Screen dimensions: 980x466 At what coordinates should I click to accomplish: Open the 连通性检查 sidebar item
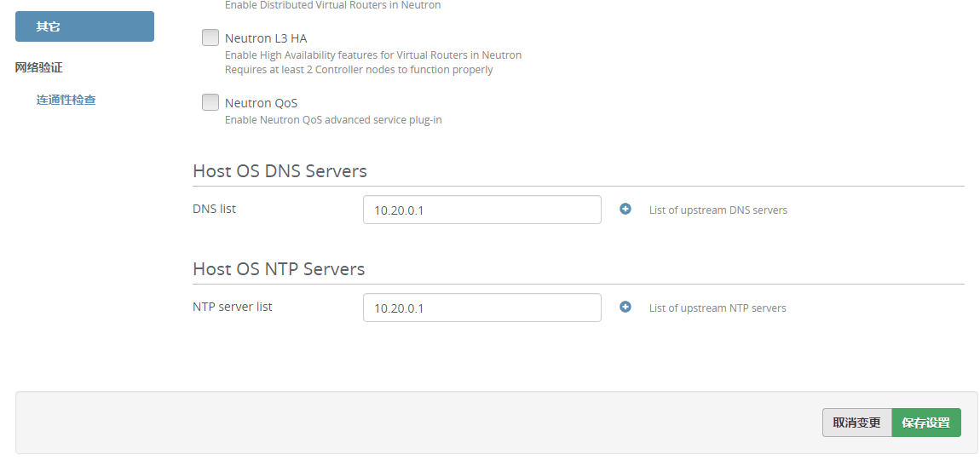coord(66,100)
